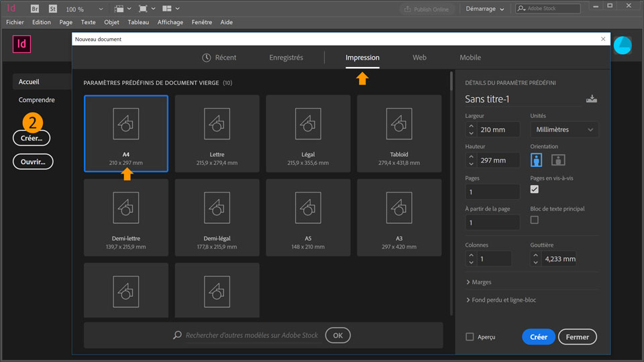The width and height of the screenshot is (644, 362).
Task: Open the Démarrage workspace dropdown
Action: (484, 9)
